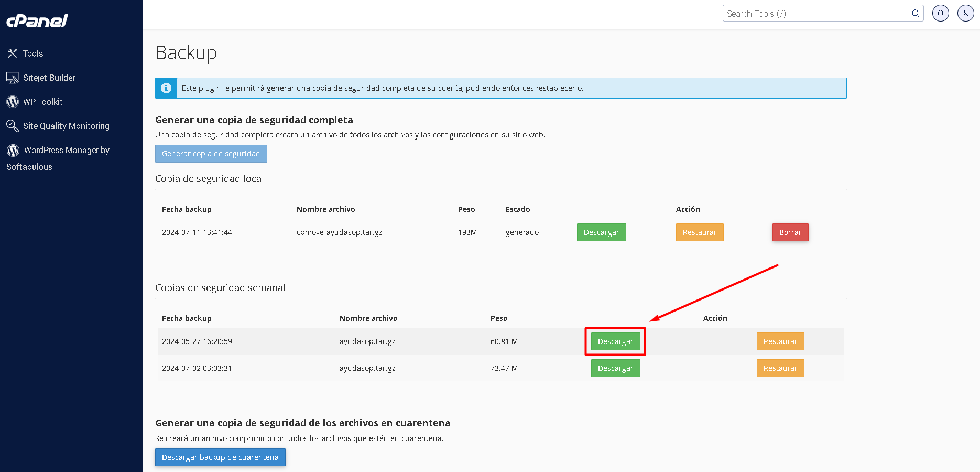The height and width of the screenshot is (472, 980).
Task: Click the size value 60.81 M
Action: [504, 341]
